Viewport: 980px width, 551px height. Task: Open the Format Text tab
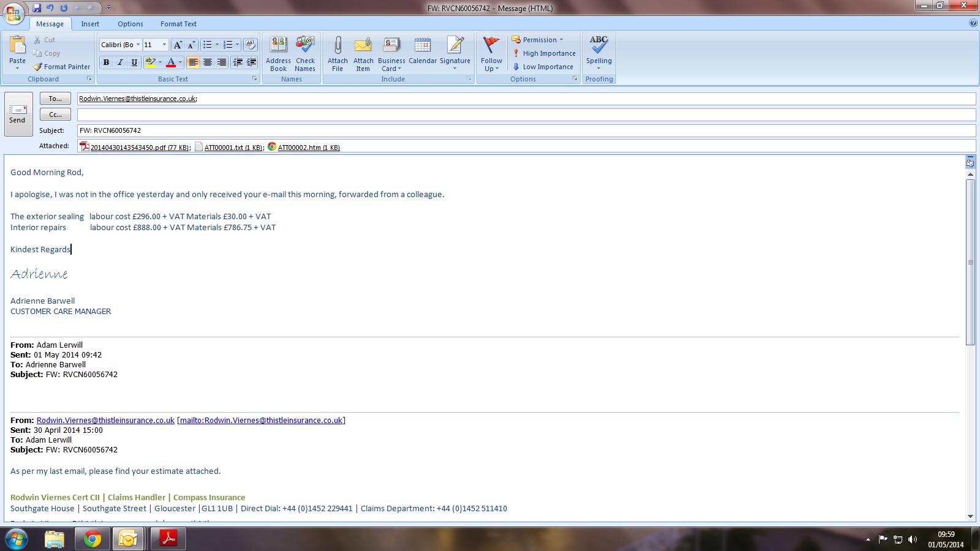[x=178, y=24]
